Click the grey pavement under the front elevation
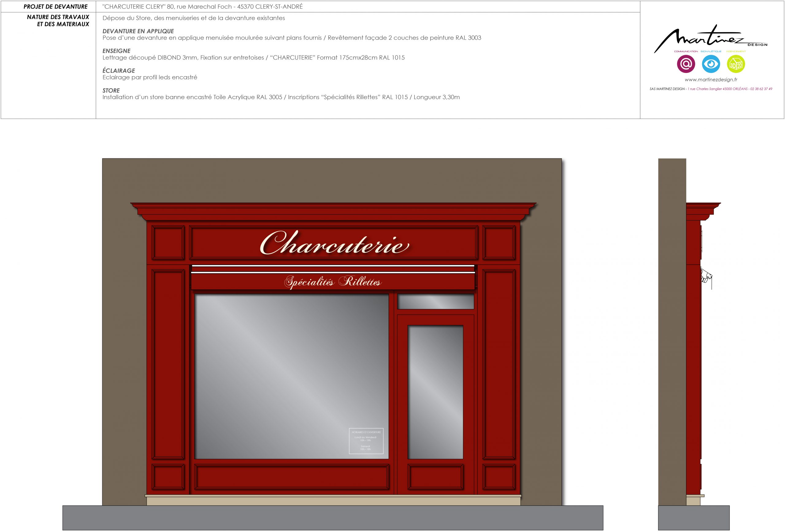The height and width of the screenshot is (532, 785). pos(333,518)
